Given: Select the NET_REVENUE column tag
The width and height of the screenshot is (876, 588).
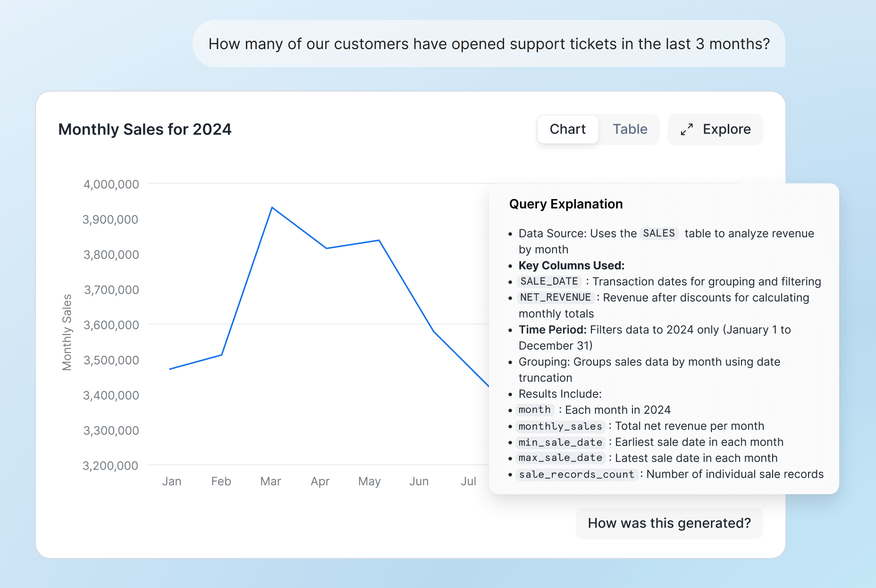Looking at the screenshot, I should coord(555,298).
